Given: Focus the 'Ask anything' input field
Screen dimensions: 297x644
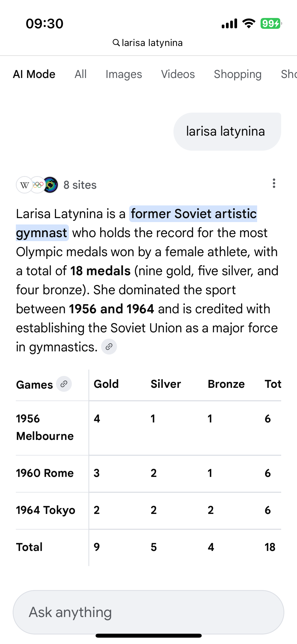Looking at the screenshot, I should point(148,612).
